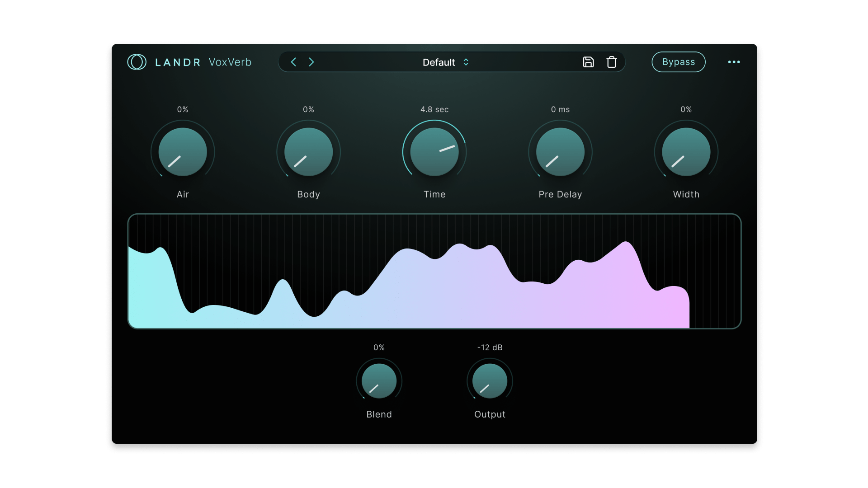Toggle the Bypass button
This screenshot has height=488, width=868.
(x=679, y=62)
